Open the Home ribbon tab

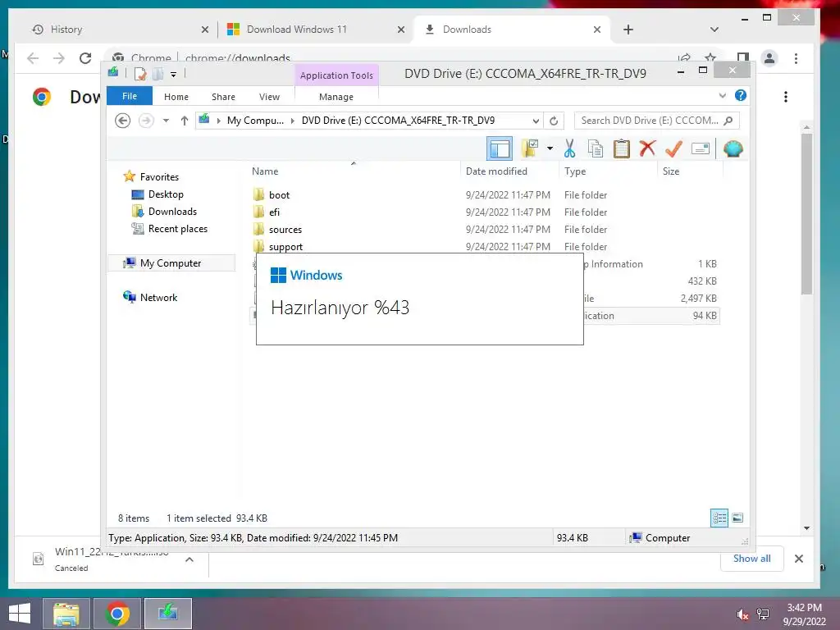[x=176, y=97]
